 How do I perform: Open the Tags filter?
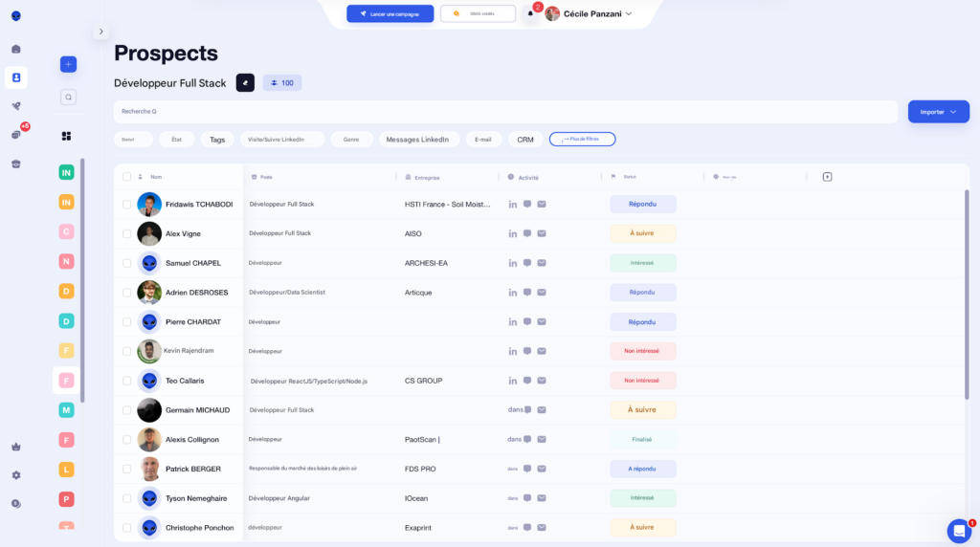217,140
